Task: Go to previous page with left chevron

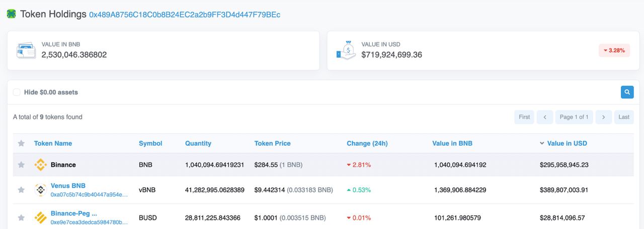Action: click(x=544, y=117)
